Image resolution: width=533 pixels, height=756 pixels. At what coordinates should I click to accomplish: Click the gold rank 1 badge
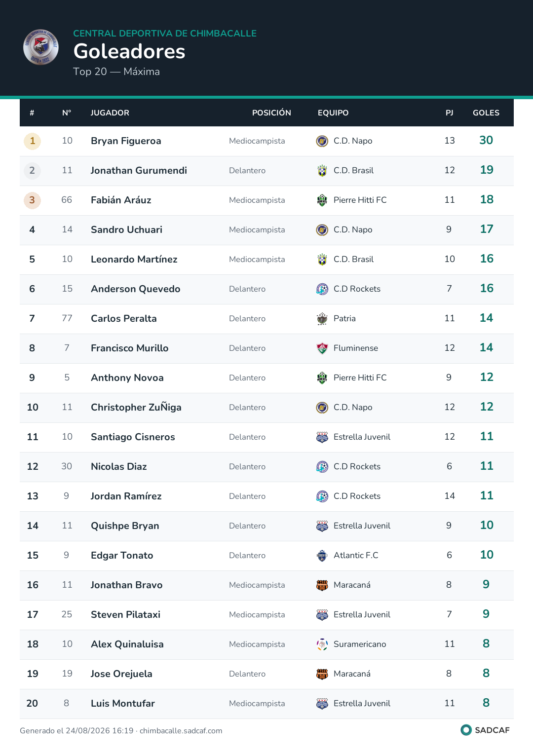(32, 141)
